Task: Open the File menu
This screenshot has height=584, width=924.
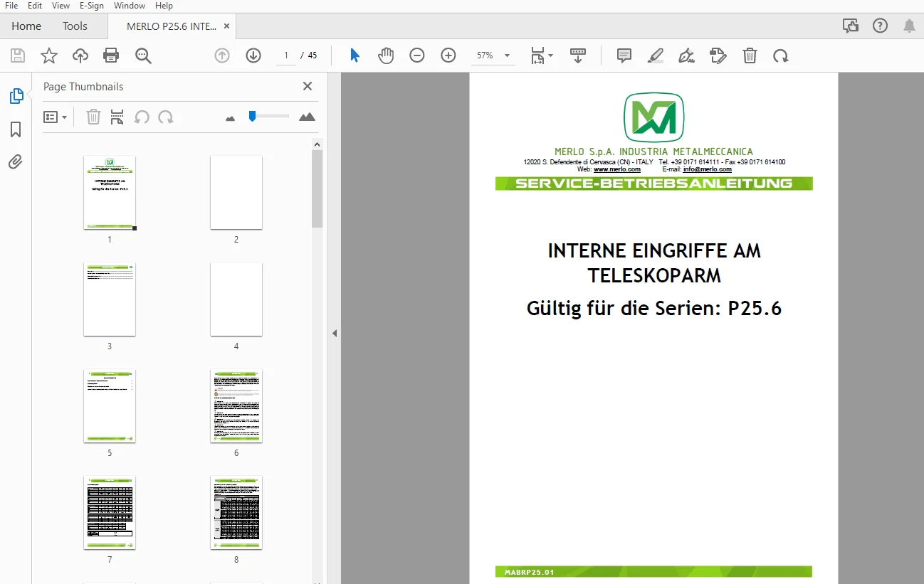Action: (11, 6)
